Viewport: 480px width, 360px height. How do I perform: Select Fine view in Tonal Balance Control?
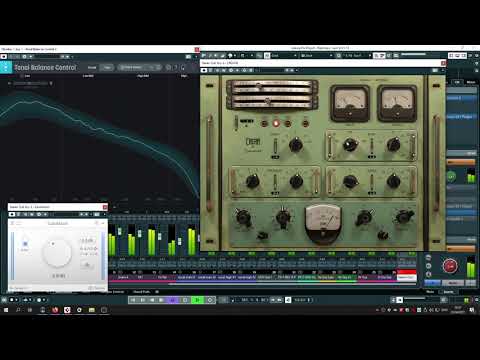107,68
